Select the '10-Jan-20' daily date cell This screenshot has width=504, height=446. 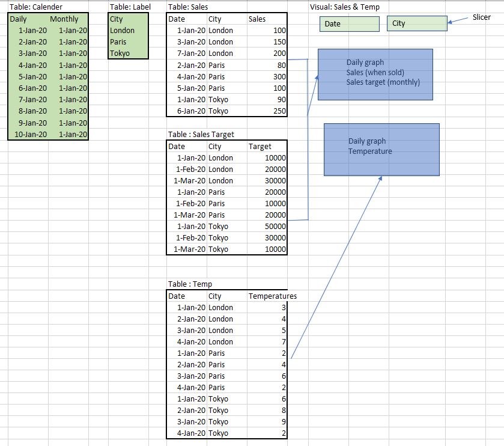coord(31,135)
